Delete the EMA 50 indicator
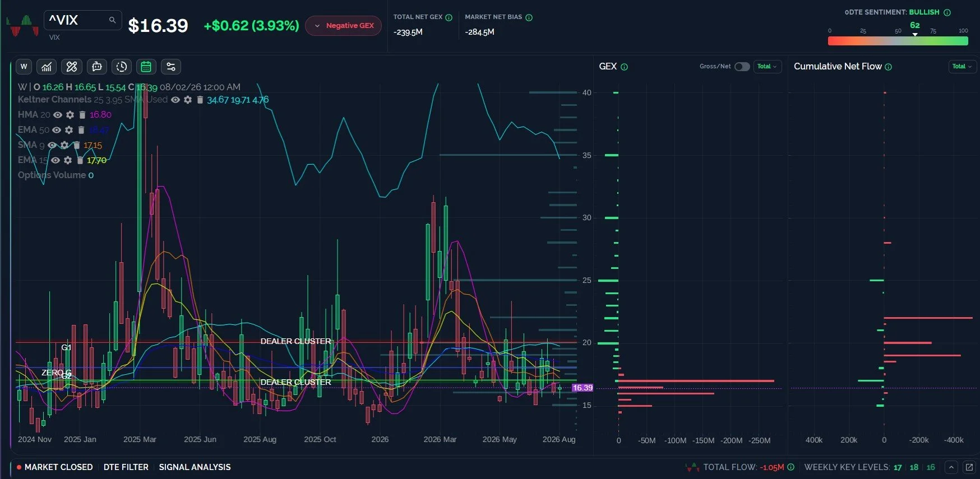This screenshot has width=980, height=479. click(81, 130)
